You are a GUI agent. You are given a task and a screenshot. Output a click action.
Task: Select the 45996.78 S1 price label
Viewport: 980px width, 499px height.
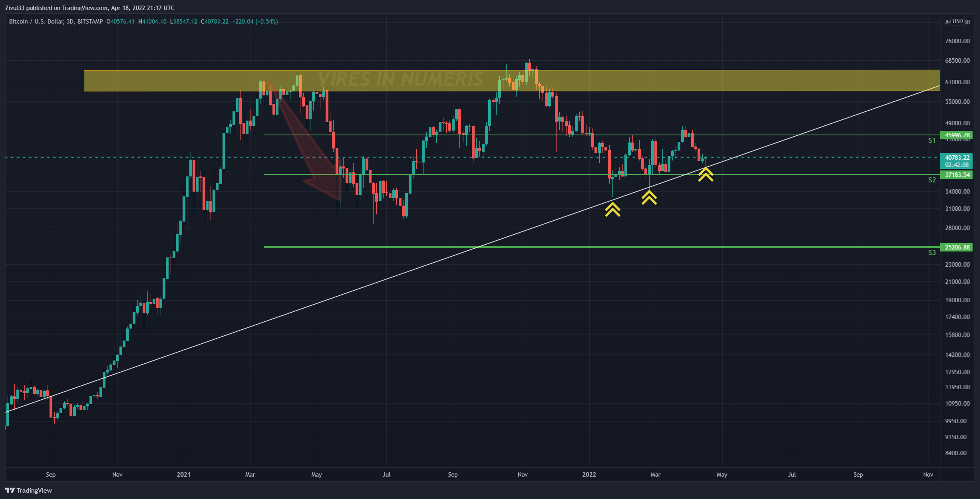coord(957,135)
